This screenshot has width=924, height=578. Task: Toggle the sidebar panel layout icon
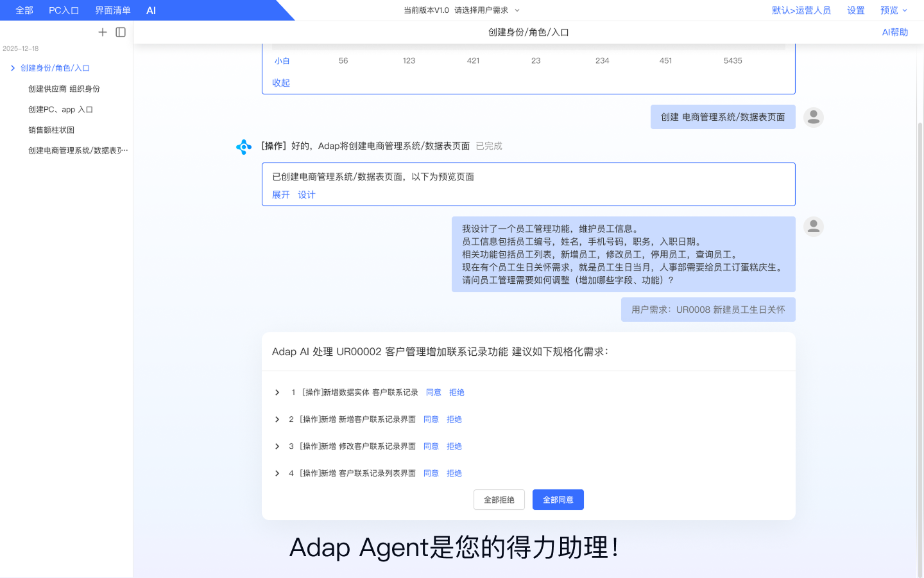point(121,32)
